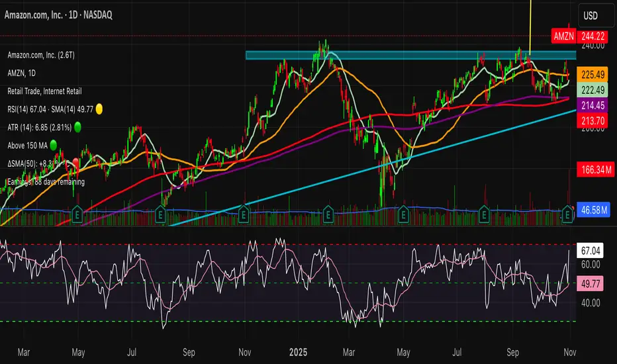Viewport: 617px width, 364px height.
Task: Click the Amazon.com, Inc. (2.6T) label
Action: coord(41,55)
